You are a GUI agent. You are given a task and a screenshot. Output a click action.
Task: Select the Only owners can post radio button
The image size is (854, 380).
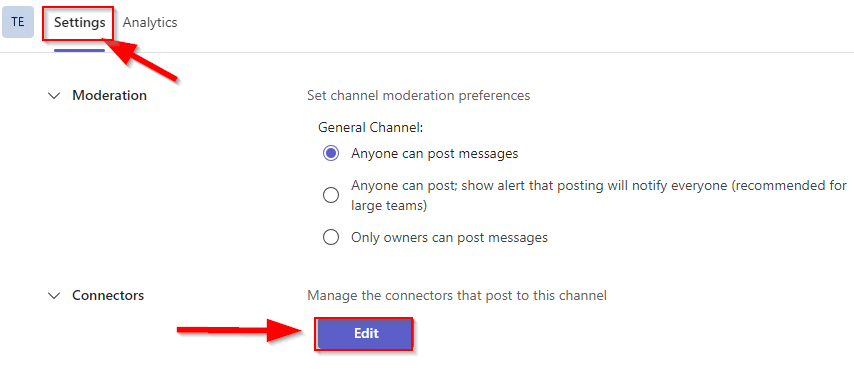(x=331, y=237)
